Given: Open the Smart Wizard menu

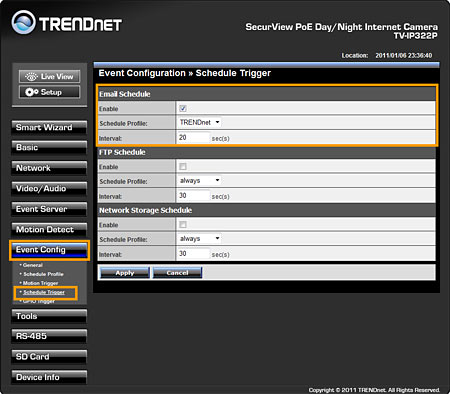Looking at the screenshot, I should point(49,128).
